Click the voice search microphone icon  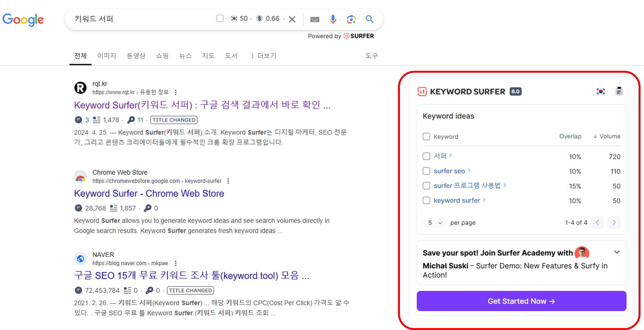pyautogui.click(x=333, y=19)
